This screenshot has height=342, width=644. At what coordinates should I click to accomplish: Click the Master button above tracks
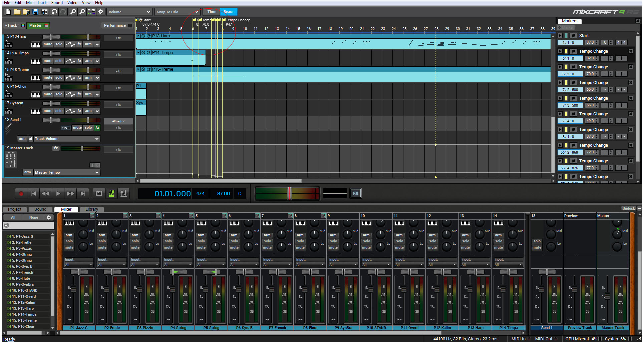(38, 26)
